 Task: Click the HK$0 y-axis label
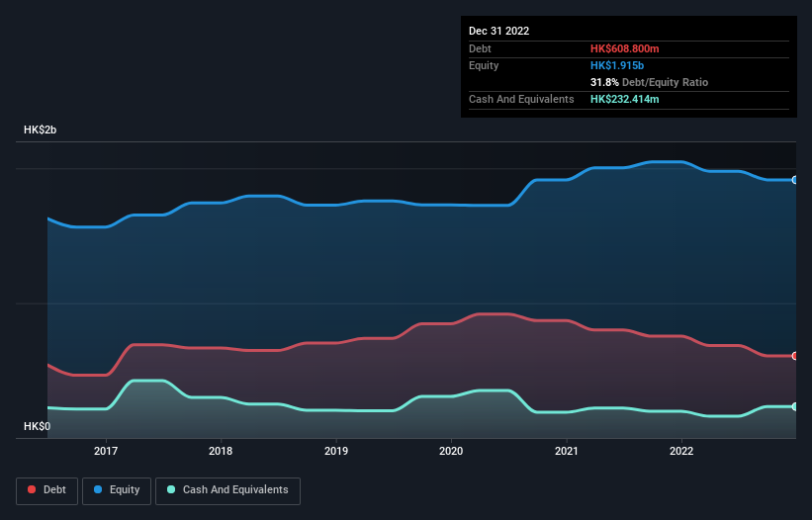click(38, 426)
